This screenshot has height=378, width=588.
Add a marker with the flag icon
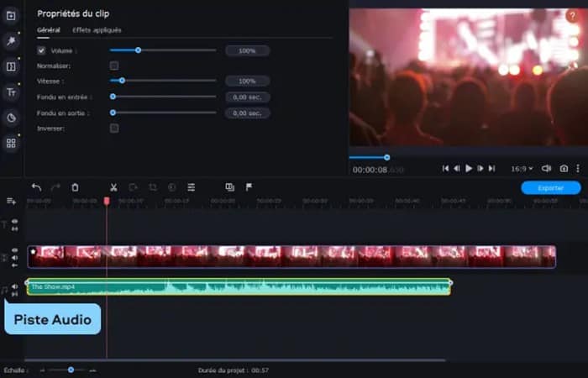249,187
